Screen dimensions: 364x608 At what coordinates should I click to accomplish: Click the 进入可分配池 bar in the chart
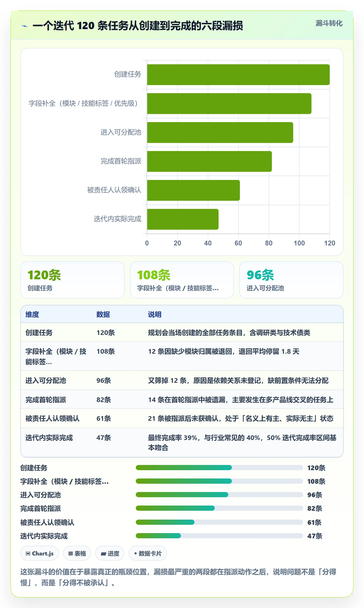[x=220, y=132]
